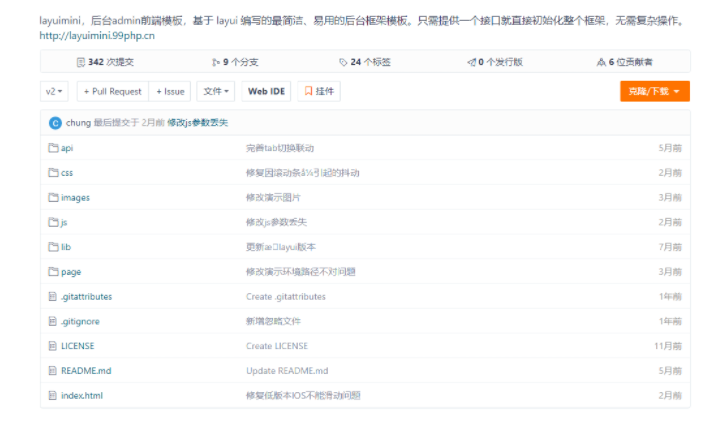Open the README.md file
716x425 pixels.
pos(86,371)
